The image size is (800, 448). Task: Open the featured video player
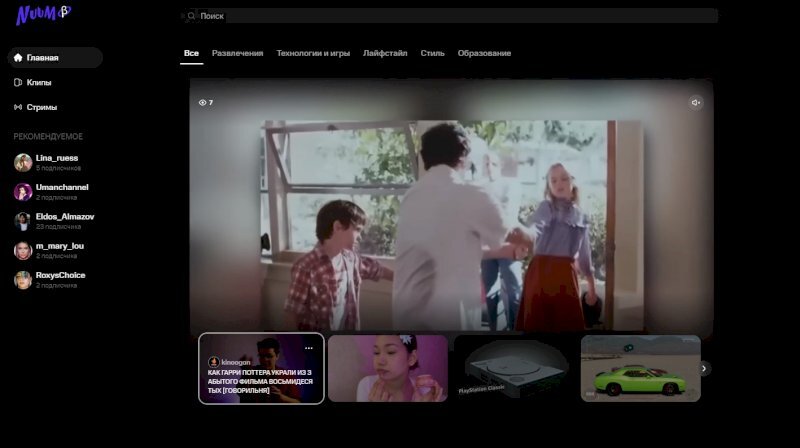[x=452, y=207]
